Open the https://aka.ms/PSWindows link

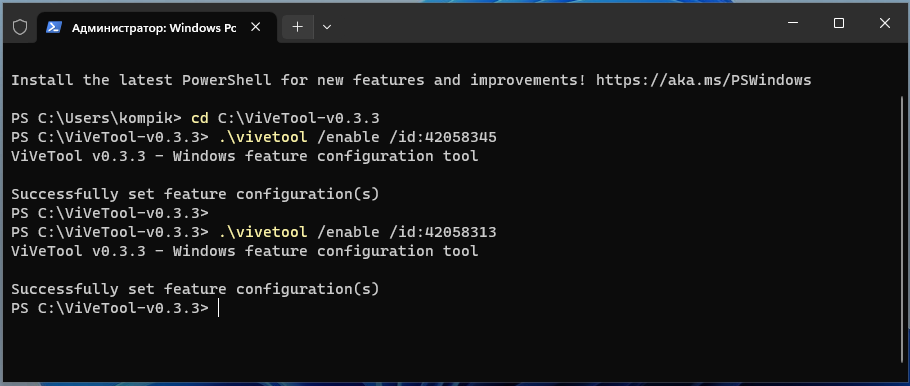coord(703,80)
